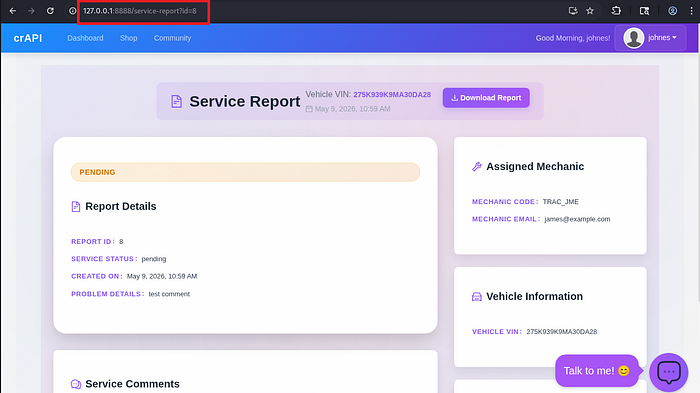Open the Dashboard nav item

point(85,38)
